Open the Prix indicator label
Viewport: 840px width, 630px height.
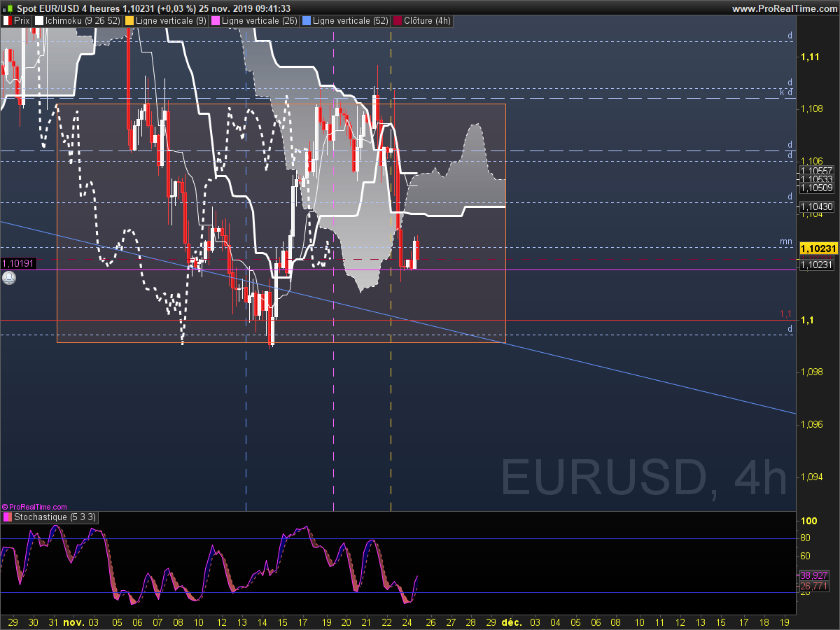tap(22, 22)
